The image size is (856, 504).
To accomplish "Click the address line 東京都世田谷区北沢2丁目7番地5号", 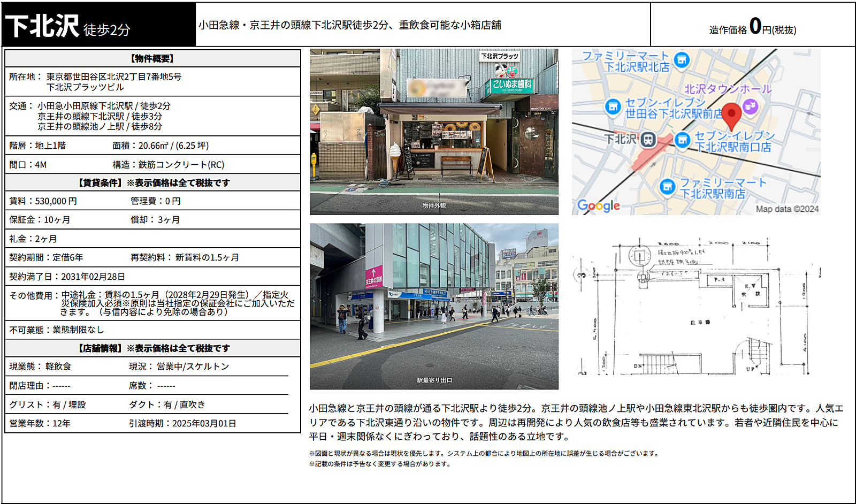I will [x=114, y=77].
